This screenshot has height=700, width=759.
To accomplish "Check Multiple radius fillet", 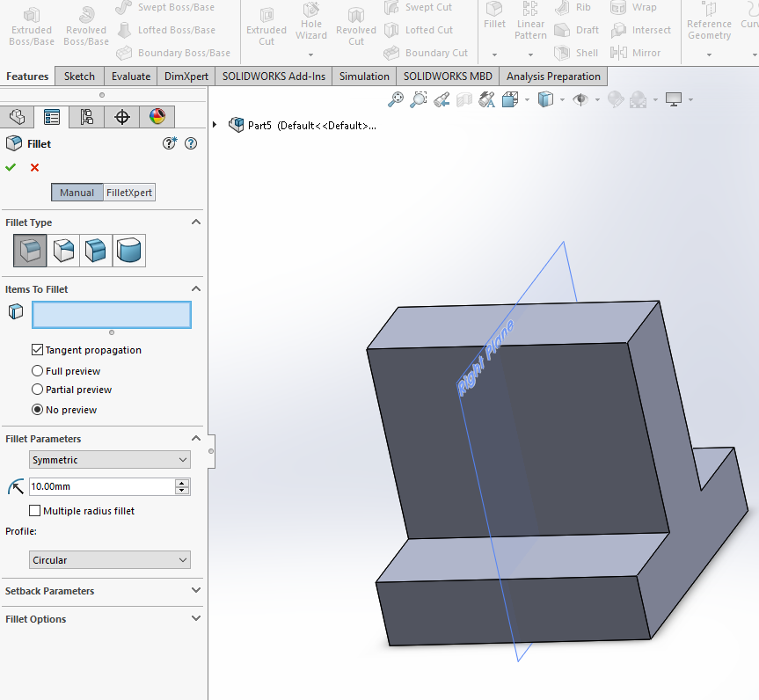I will pos(34,510).
